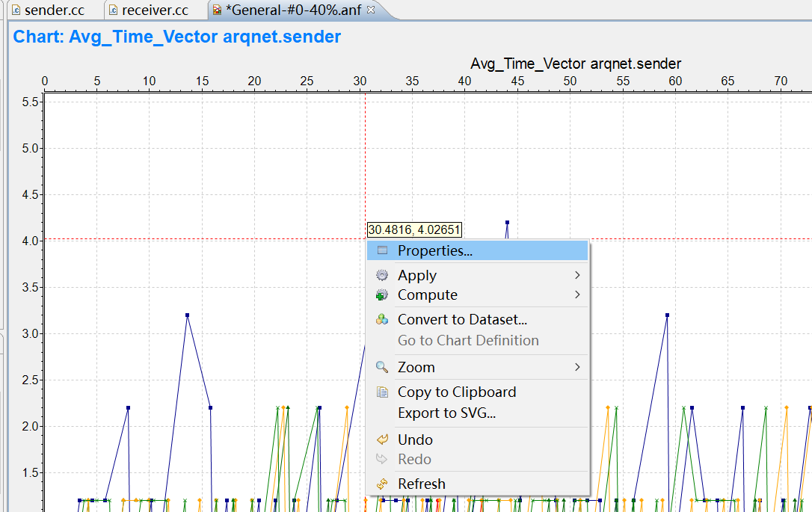
Task: Click the blue data point peak near x=14
Action: pyautogui.click(x=187, y=315)
